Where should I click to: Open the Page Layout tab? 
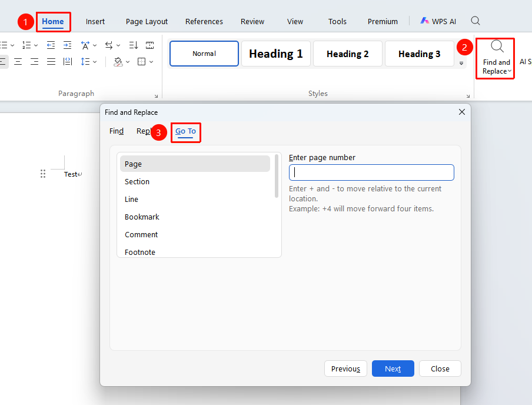tap(147, 22)
